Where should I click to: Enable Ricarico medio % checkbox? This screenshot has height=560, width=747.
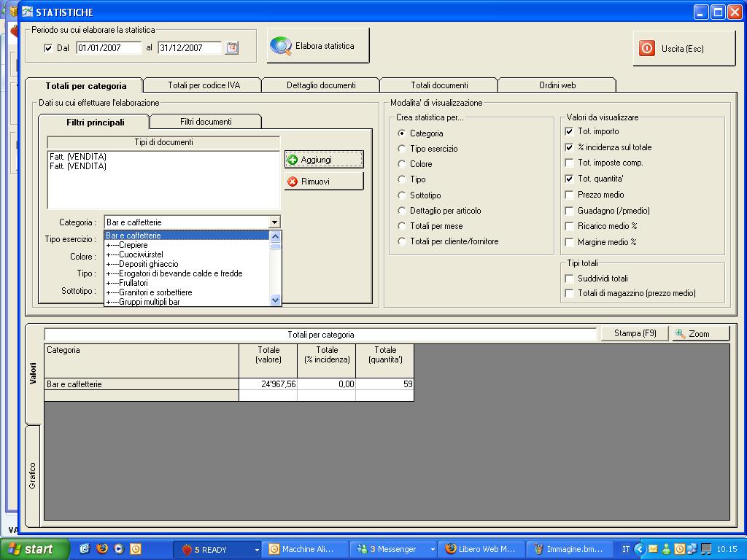(569, 226)
